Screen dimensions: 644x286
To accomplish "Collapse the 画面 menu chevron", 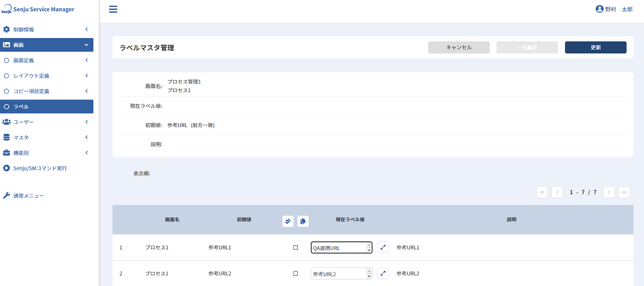I will pos(86,45).
